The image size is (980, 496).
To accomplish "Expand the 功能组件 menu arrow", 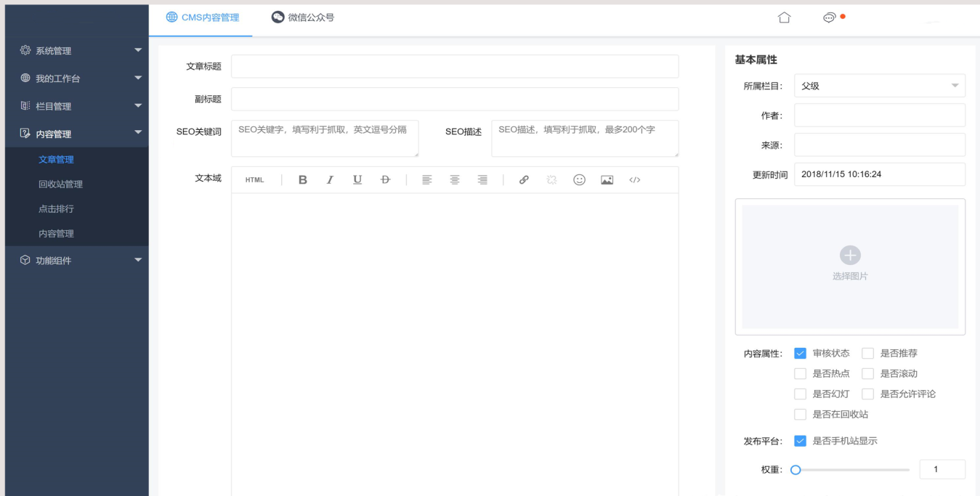I will pyautogui.click(x=138, y=260).
